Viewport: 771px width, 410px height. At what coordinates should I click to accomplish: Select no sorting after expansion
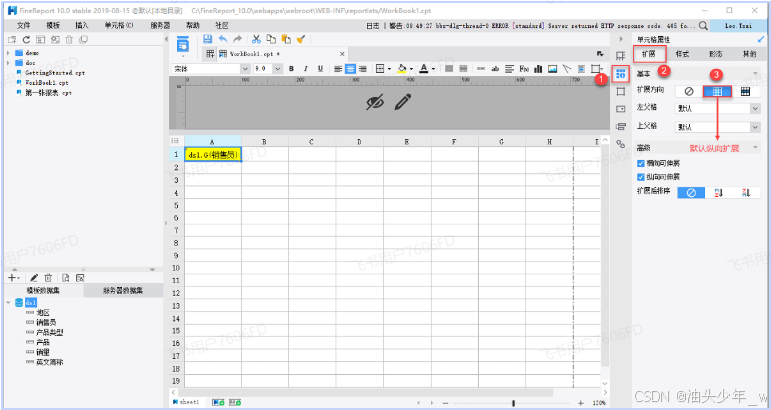click(691, 193)
